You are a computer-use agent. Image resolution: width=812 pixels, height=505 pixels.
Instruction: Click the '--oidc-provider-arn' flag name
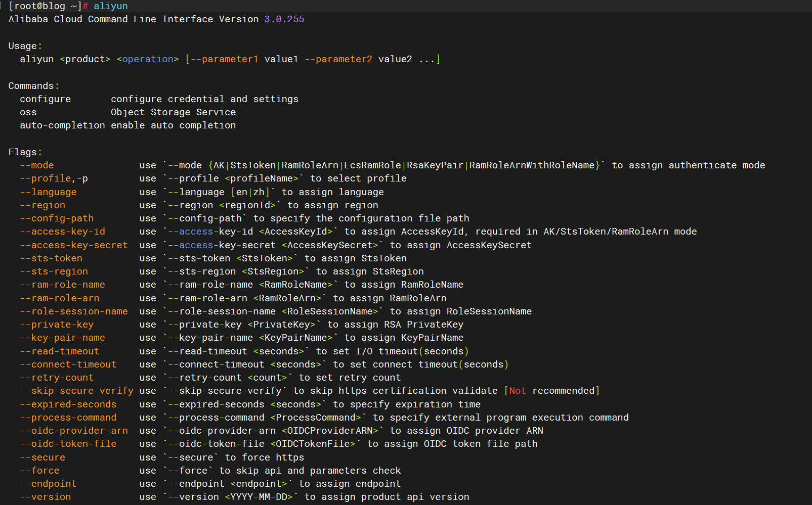(x=74, y=431)
